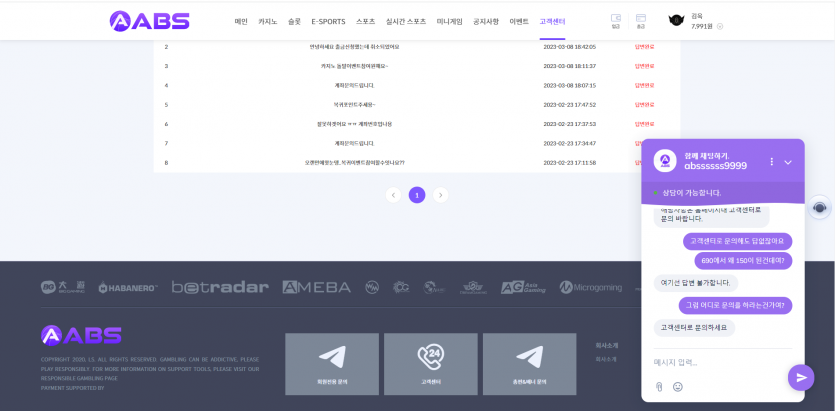Open 회원전용 문의 Telegram tile
835x411 pixels.
(x=332, y=364)
